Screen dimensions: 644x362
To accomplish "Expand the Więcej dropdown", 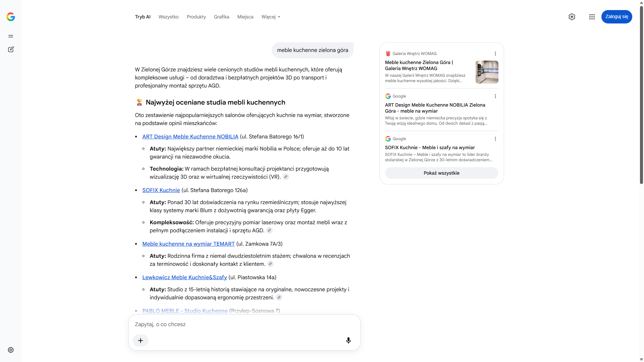I will (271, 17).
